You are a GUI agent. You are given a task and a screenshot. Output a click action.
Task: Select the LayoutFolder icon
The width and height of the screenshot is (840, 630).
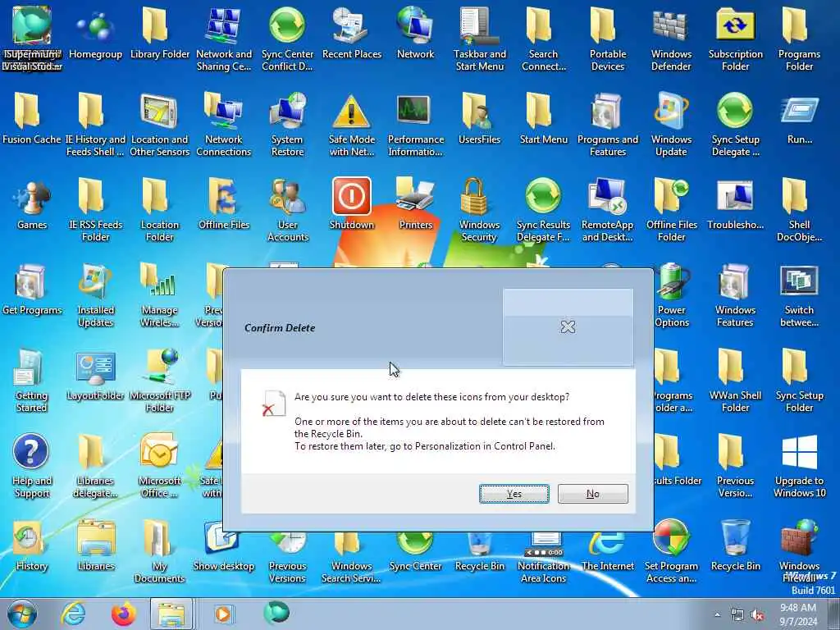95,376
